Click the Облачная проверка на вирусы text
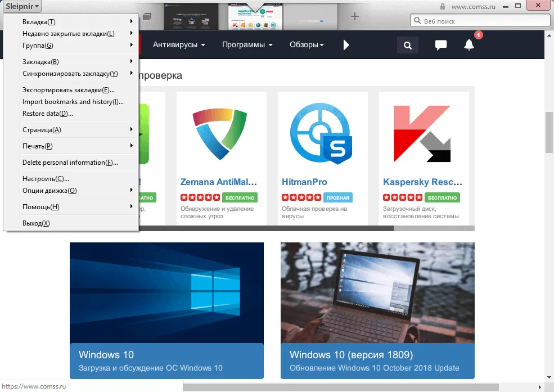 click(x=314, y=212)
